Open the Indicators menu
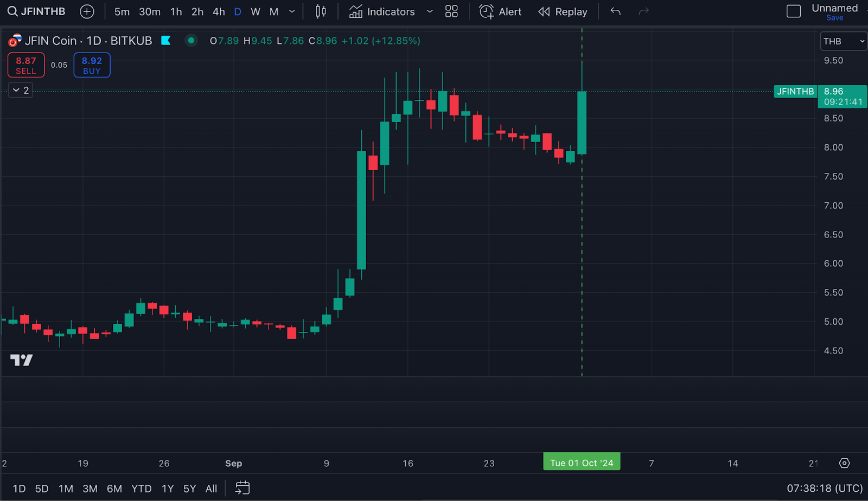 [x=382, y=11]
